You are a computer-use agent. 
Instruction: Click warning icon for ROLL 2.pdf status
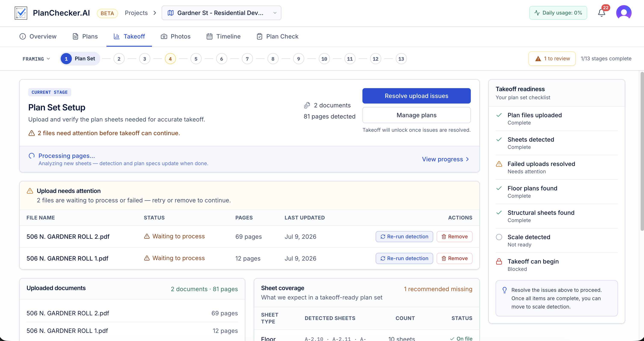(x=147, y=236)
